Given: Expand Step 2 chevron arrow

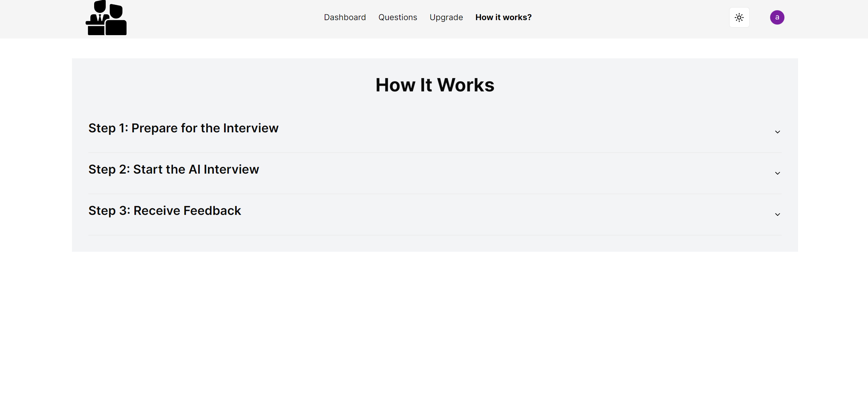Looking at the screenshot, I should [x=777, y=173].
